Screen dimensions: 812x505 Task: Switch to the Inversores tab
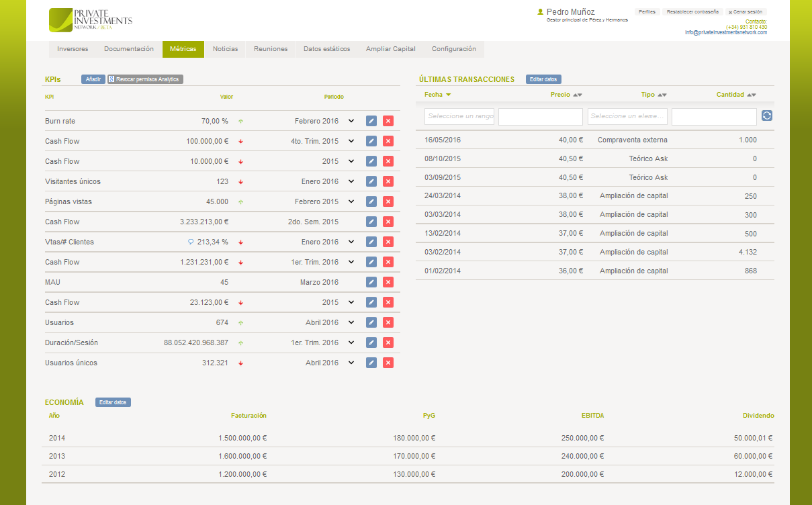[x=73, y=49]
